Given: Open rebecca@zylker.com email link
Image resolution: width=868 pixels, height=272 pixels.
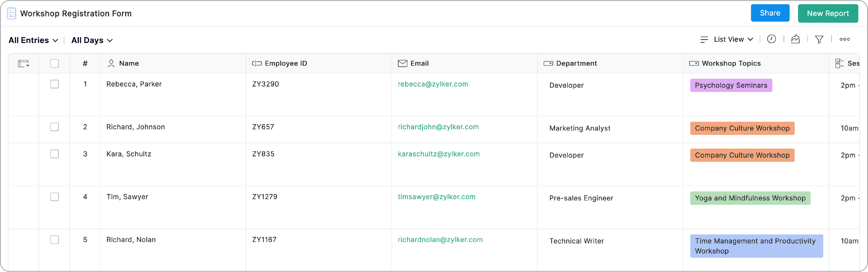Looking at the screenshot, I should tap(433, 84).
